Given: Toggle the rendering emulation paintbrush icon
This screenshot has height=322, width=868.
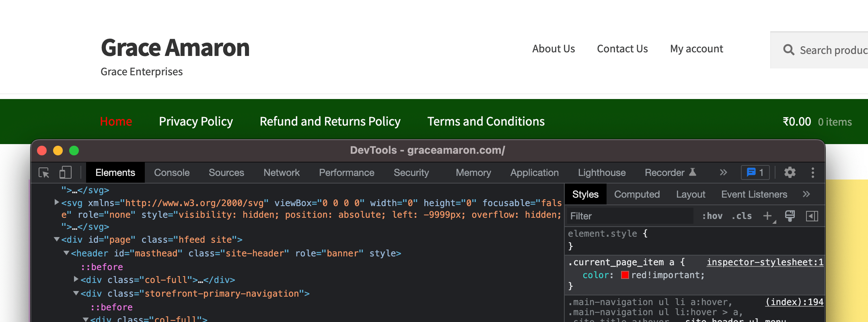Looking at the screenshot, I should tap(790, 216).
